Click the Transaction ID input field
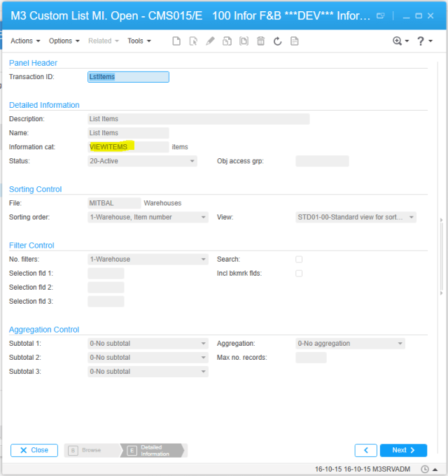Image resolution: width=448 pixels, height=476 pixels. (x=128, y=77)
